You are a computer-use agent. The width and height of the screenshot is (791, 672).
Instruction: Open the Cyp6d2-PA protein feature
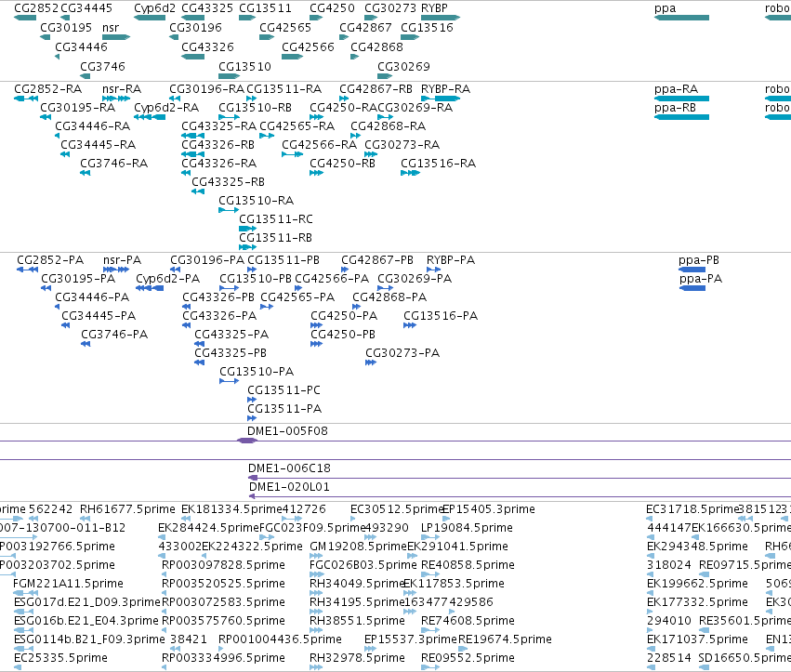(x=150, y=288)
